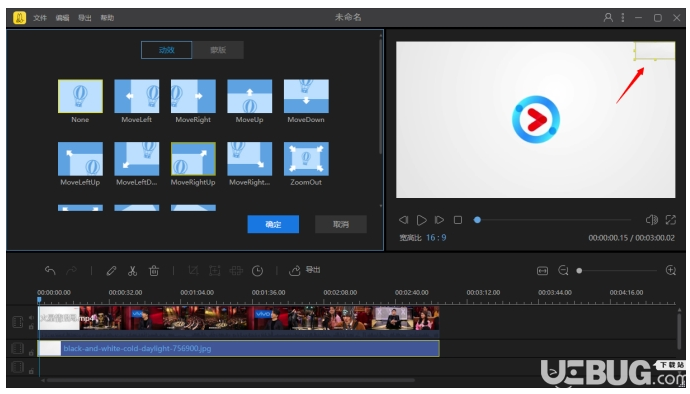Click the zoom-frame icon with plus sign
This screenshot has width=690, height=394.
pyautogui.click(x=215, y=270)
